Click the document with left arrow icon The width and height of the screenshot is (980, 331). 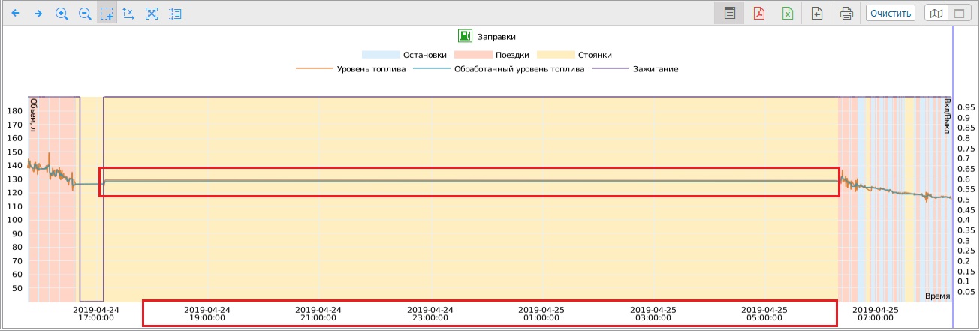tap(817, 14)
